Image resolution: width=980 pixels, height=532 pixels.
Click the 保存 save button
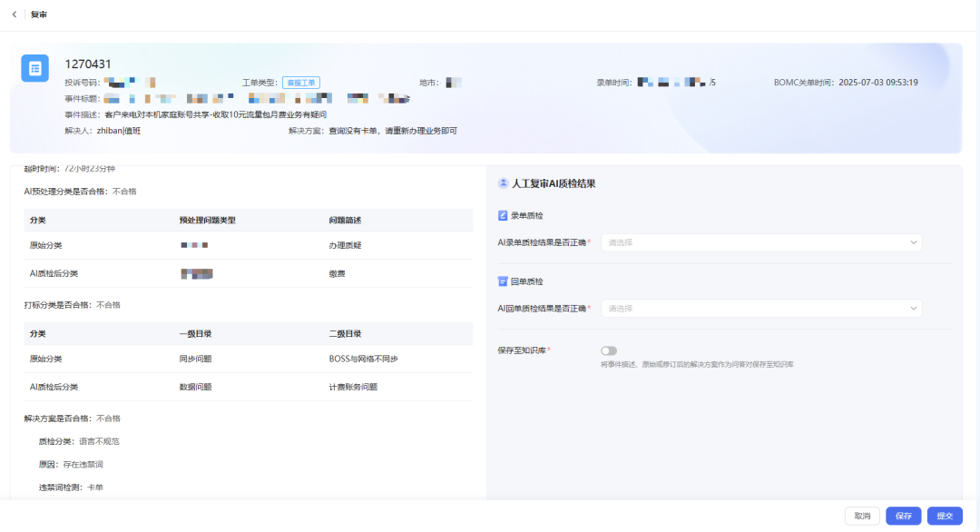(903, 516)
